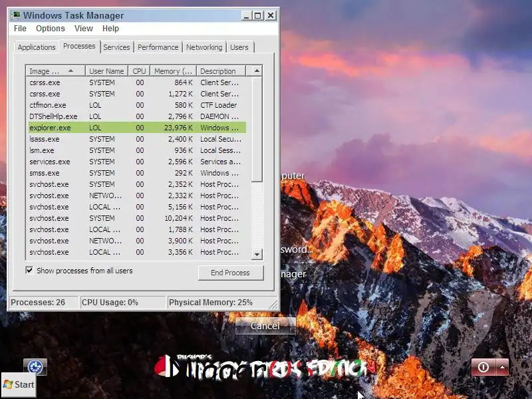Select svchost.exe using 5,156 K memory

click(136, 207)
